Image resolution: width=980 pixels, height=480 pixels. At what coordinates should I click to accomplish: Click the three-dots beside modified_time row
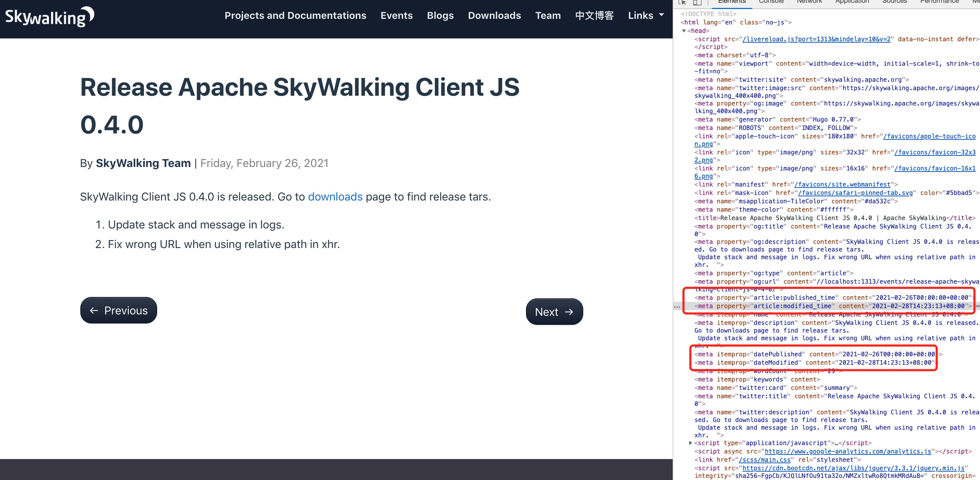pos(677,306)
